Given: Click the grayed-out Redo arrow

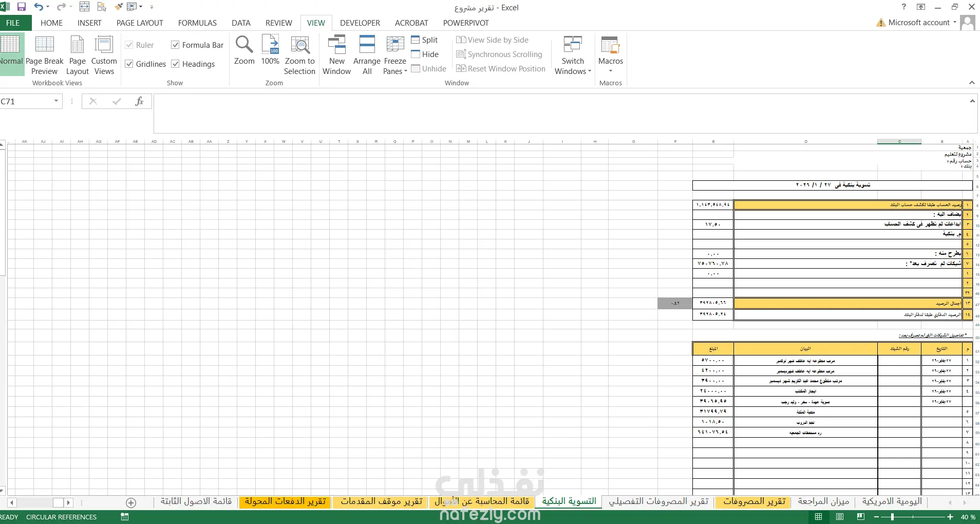Looking at the screenshot, I should coord(61,7).
